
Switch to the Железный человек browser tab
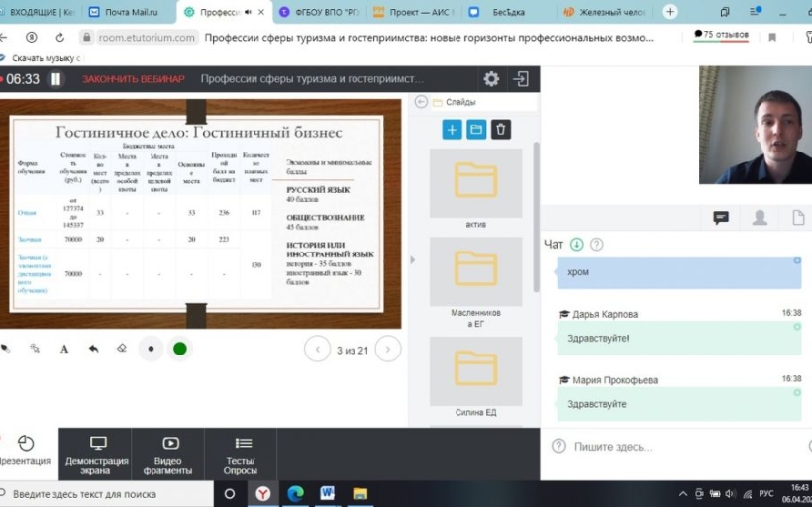pos(603,12)
